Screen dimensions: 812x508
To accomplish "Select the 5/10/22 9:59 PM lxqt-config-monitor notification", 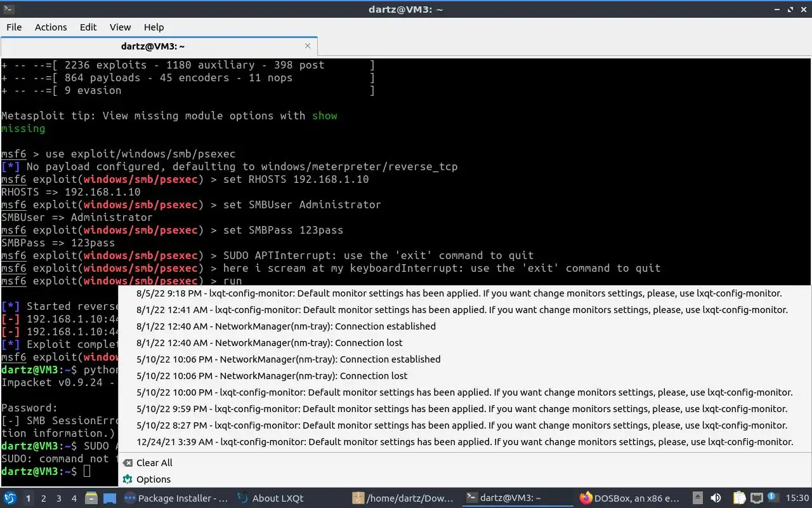I will click(x=465, y=409).
